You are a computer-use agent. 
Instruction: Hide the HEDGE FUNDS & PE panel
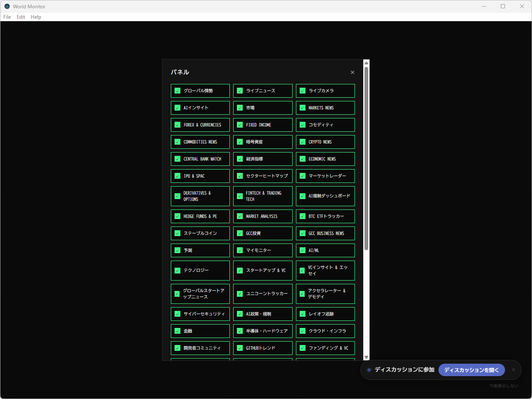(x=177, y=216)
